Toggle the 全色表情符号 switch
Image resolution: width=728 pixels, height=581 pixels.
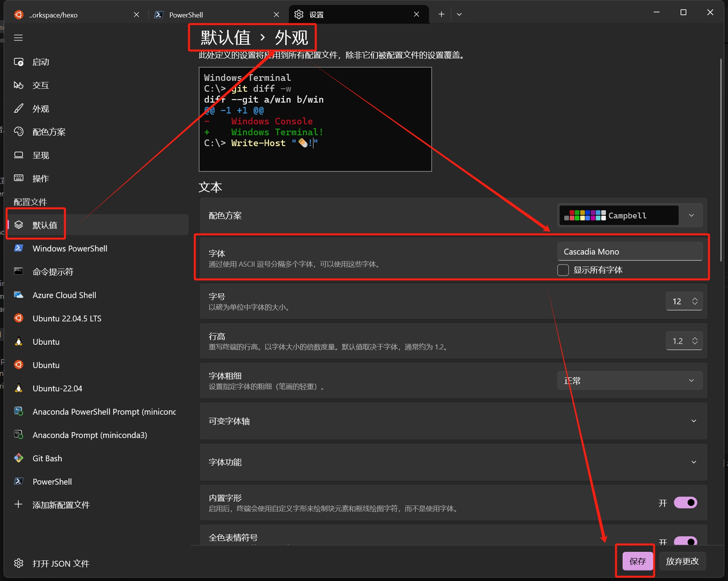[685, 541]
